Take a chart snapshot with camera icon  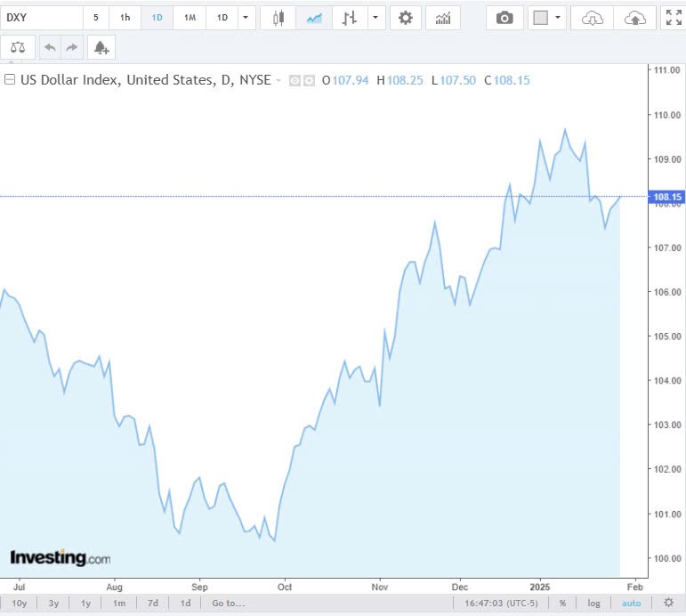coord(504,18)
